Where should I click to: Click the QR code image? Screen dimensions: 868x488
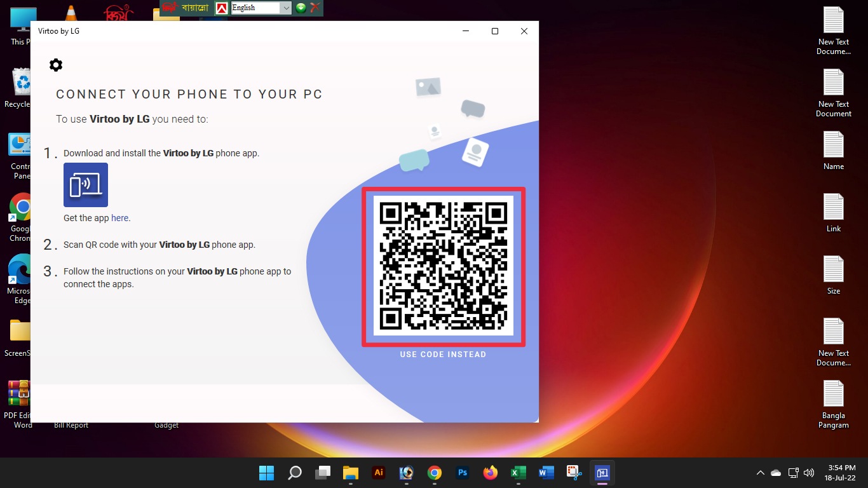444,266
